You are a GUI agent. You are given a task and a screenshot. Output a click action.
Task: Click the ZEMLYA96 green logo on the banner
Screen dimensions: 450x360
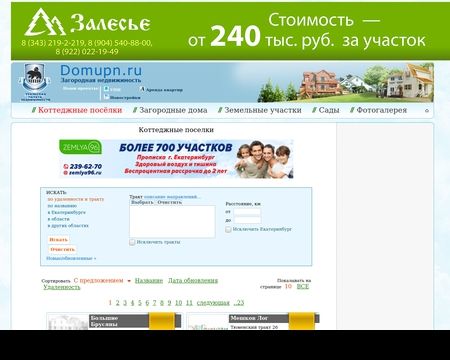point(80,147)
